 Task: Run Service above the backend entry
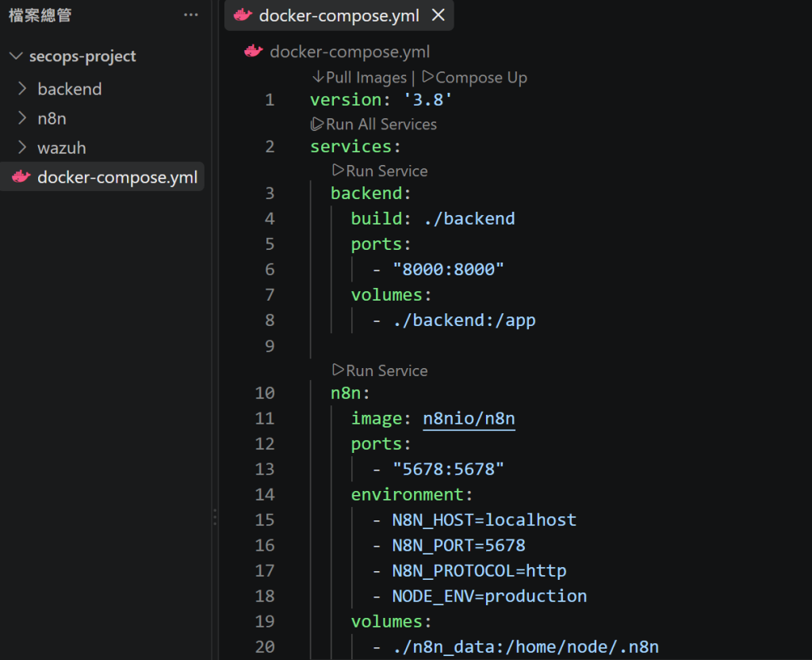pyautogui.click(x=380, y=171)
